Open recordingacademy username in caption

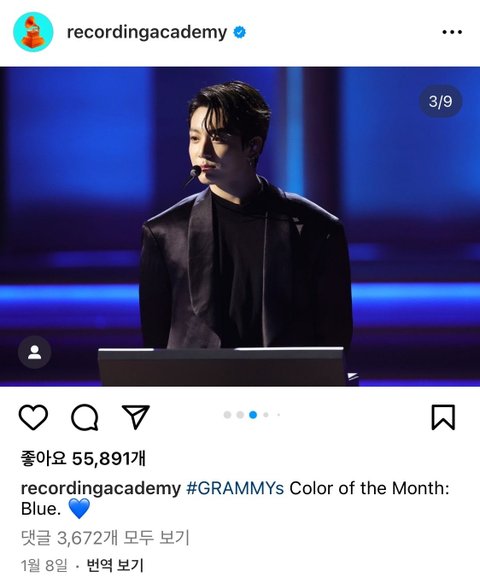point(100,488)
